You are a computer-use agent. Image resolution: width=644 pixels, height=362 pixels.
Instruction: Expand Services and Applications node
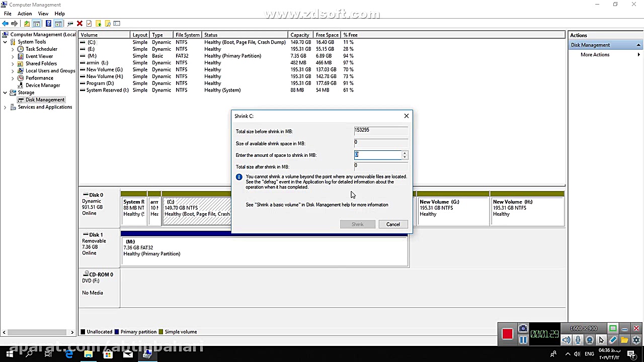click(5, 107)
